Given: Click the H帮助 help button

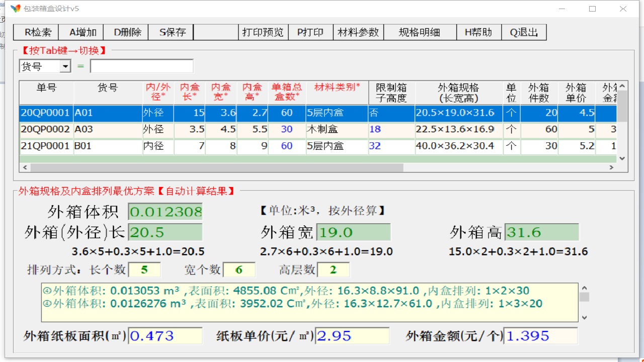Looking at the screenshot, I should pos(479,32).
